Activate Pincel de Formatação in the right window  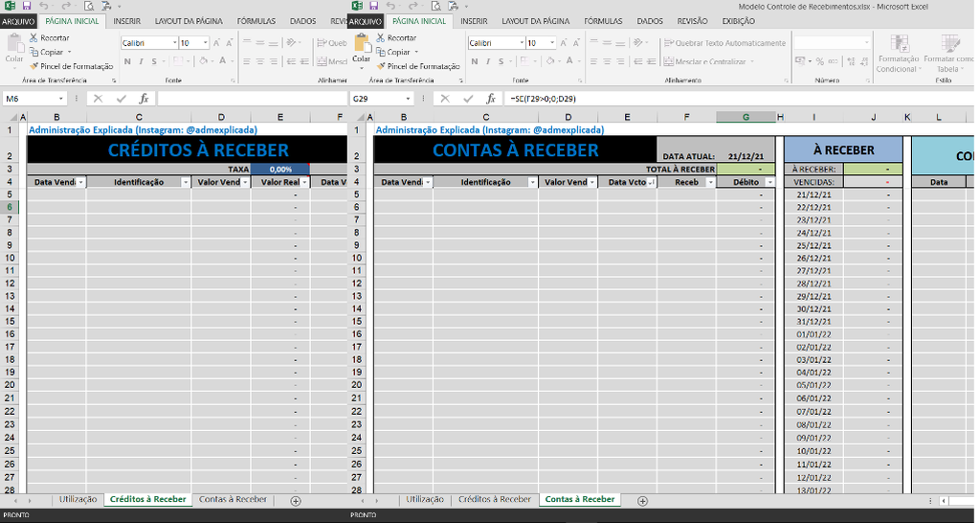point(418,66)
